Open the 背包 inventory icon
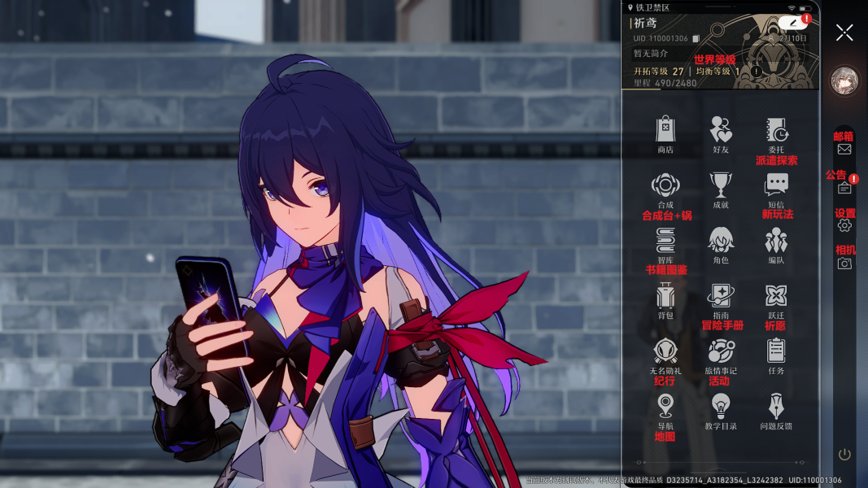 (x=665, y=295)
